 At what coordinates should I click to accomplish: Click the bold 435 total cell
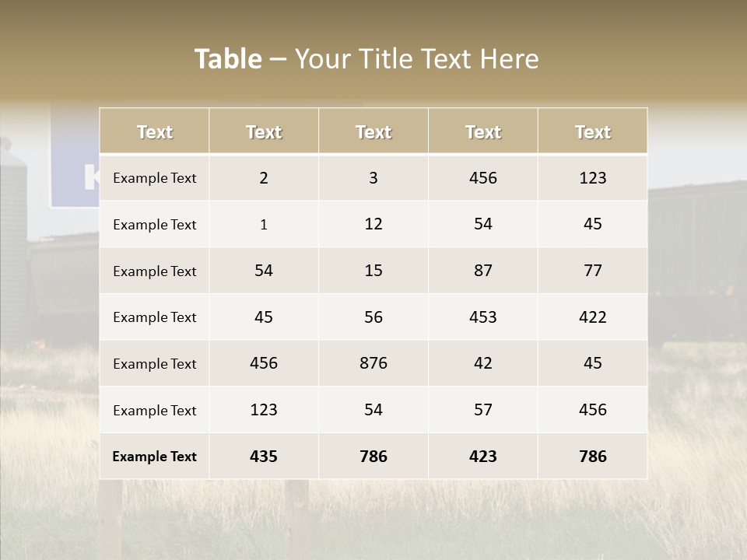coord(264,457)
